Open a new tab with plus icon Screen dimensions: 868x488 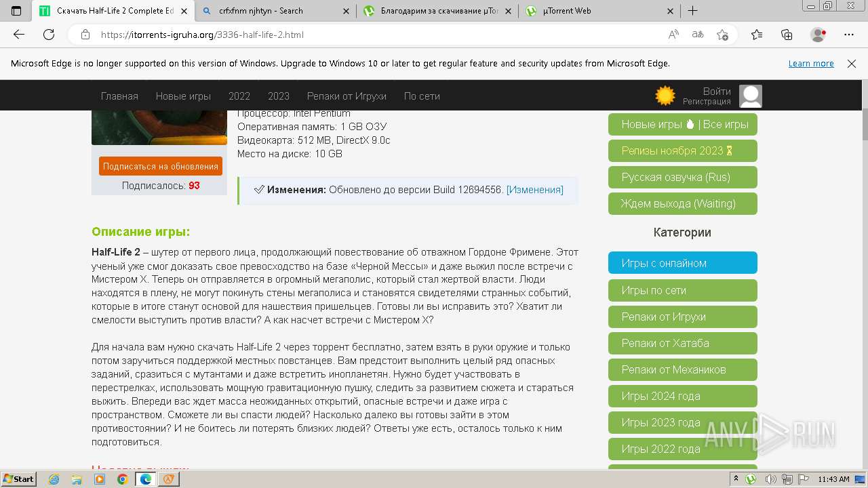692,11
